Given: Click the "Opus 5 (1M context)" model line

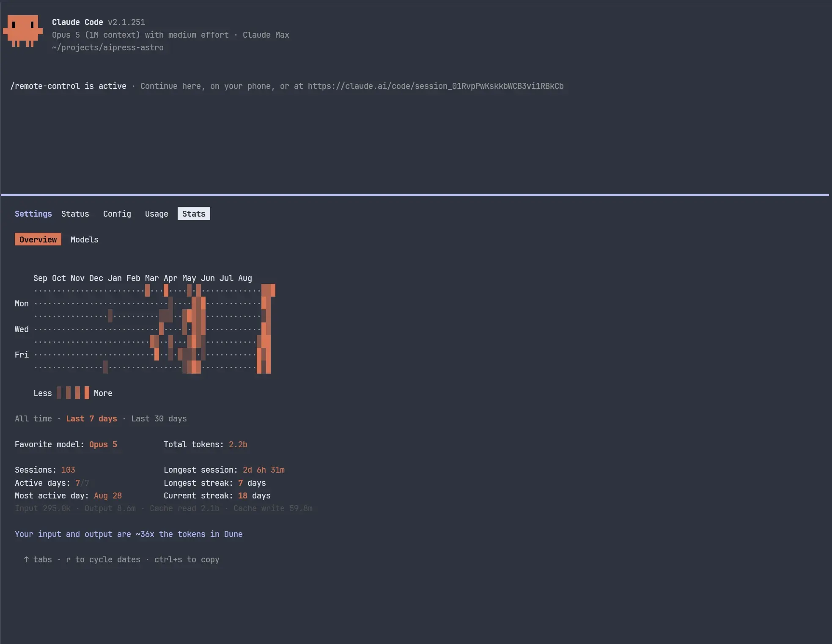Looking at the screenshot, I should point(170,35).
